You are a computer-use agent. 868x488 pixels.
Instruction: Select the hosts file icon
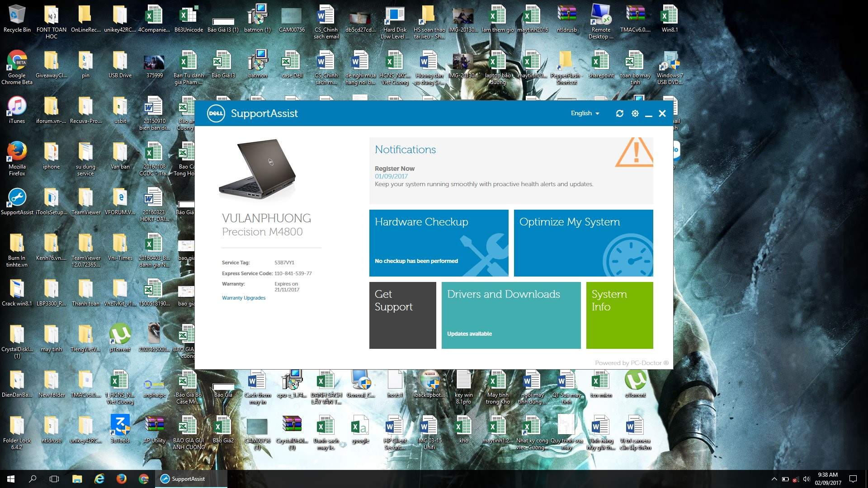395,384
